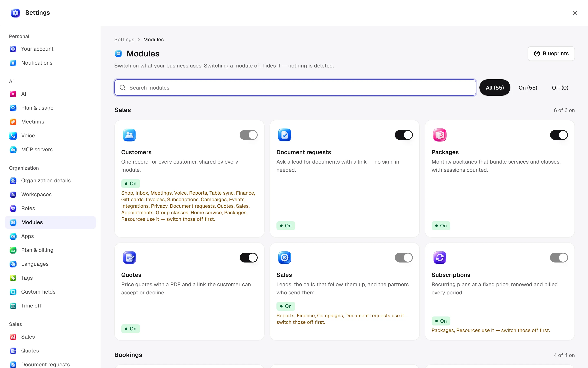The width and height of the screenshot is (588, 368).
Task: Switch off the Packages module
Action: tap(559, 135)
